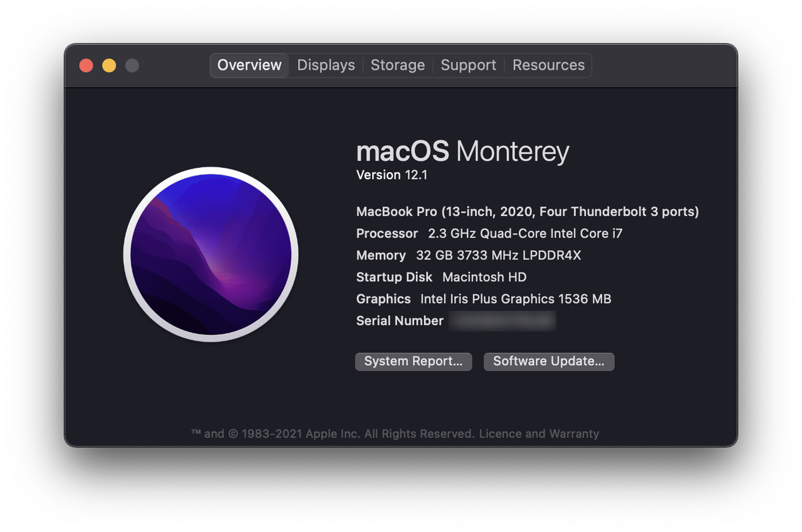Click the macOS Monterey title text
Viewport: 802px width, 532px height.
pos(462,152)
